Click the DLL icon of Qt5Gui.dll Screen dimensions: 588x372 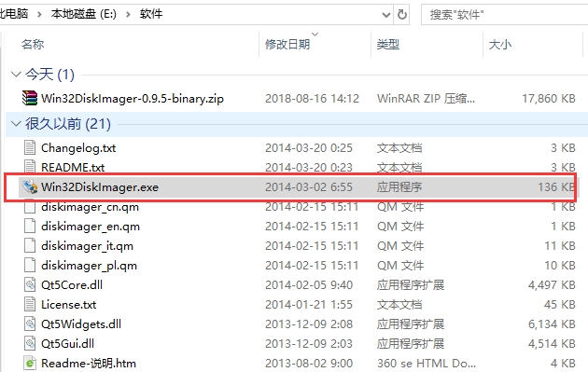pyautogui.click(x=30, y=343)
